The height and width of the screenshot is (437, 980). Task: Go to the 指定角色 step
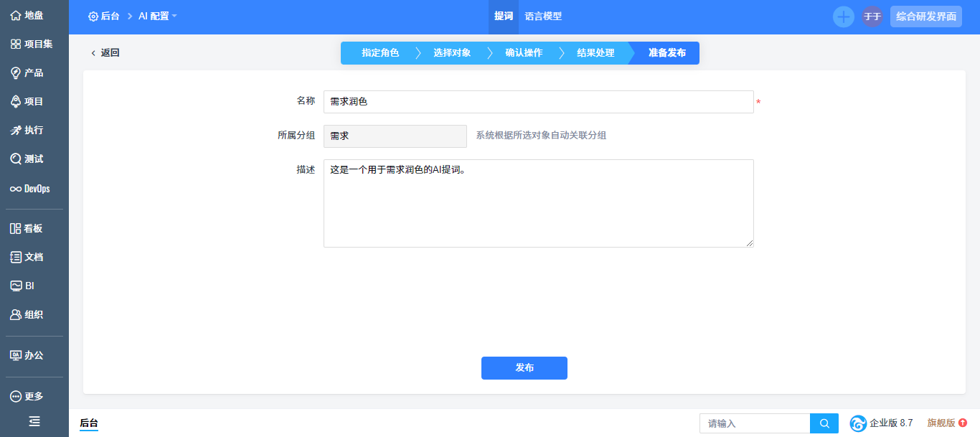(380, 53)
